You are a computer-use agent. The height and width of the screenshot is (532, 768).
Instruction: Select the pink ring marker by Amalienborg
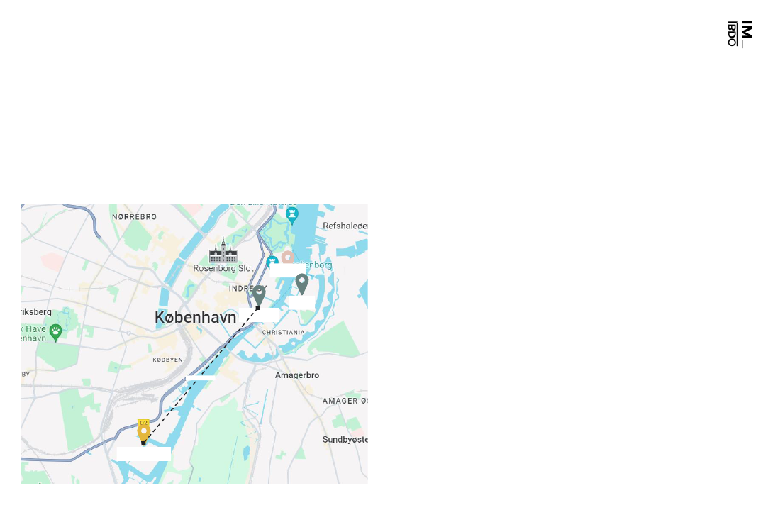[x=288, y=257]
